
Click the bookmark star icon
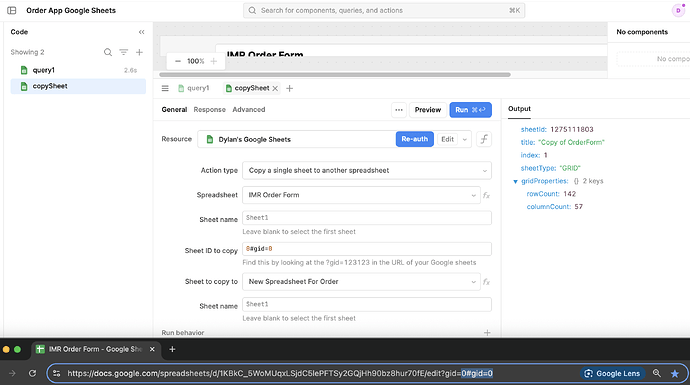[675, 374]
